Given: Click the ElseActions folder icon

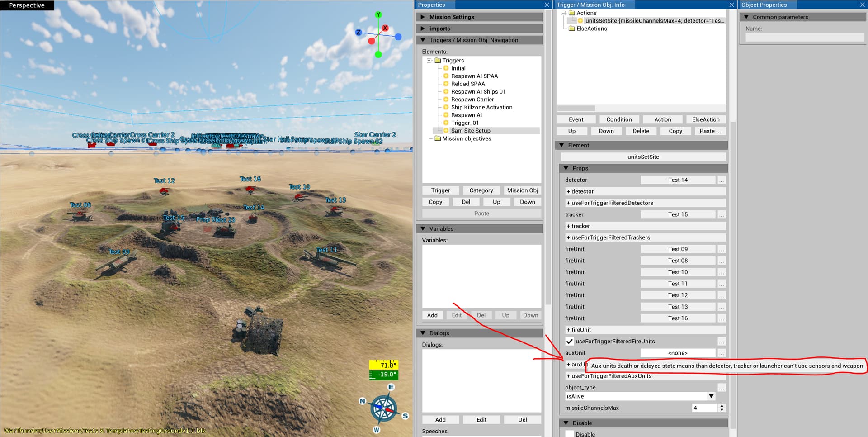Looking at the screenshot, I should (x=571, y=28).
